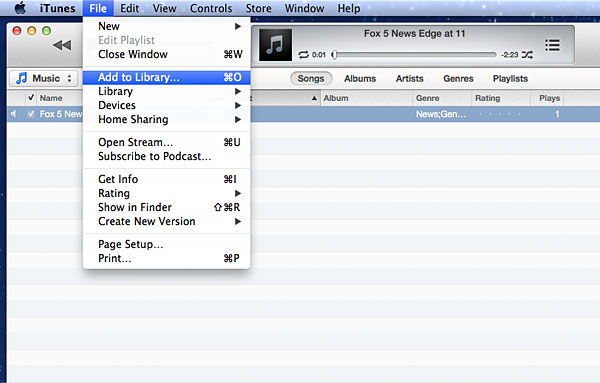The height and width of the screenshot is (383, 600).
Task: Open the Window menu
Action: click(x=304, y=8)
